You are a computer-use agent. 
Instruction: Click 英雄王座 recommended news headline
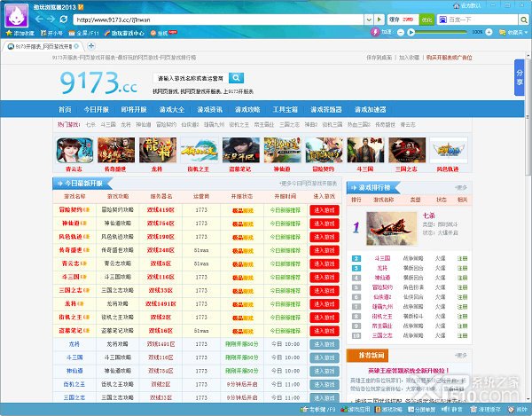coord(409,370)
